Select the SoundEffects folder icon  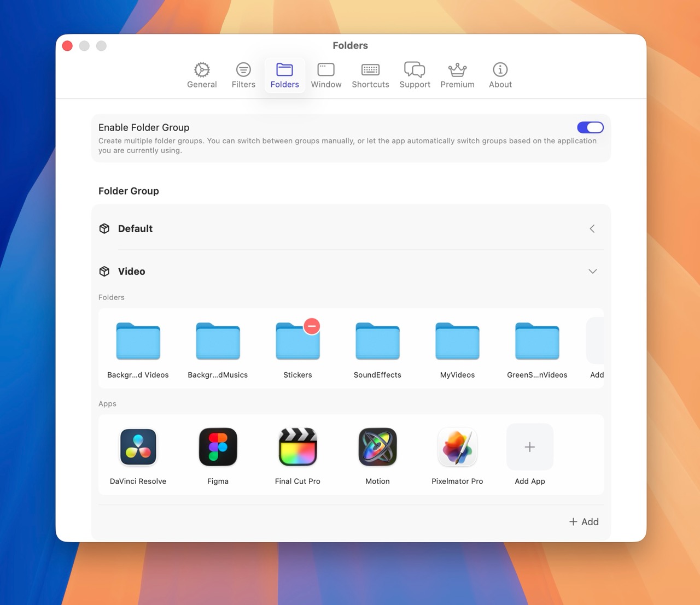(377, 341)
